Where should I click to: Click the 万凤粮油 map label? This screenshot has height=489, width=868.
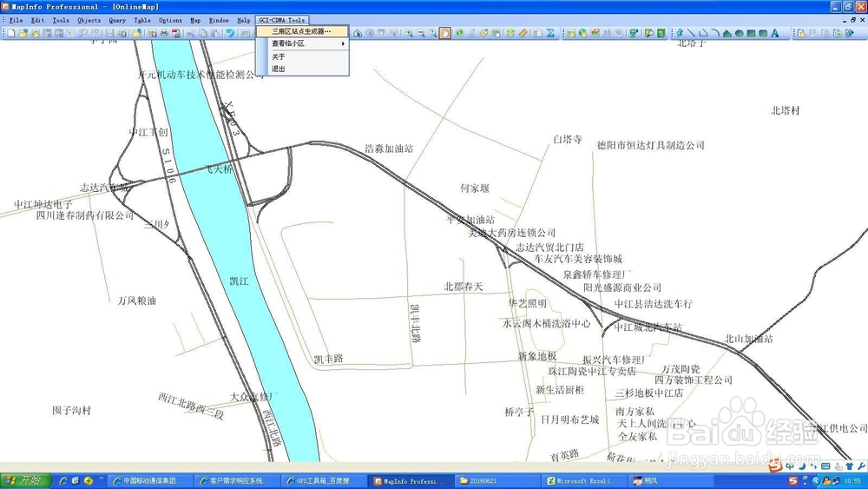(137, 301)
